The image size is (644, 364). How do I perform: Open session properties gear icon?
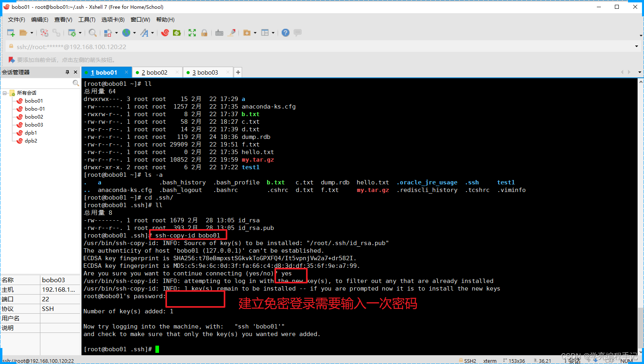pyautogui.click(x=72, y=33)
